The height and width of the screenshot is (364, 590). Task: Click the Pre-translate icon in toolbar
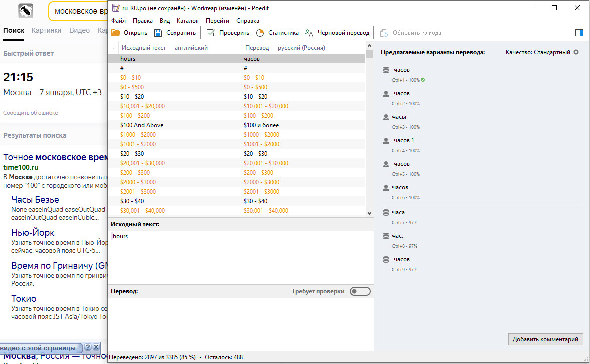point(309,33)
